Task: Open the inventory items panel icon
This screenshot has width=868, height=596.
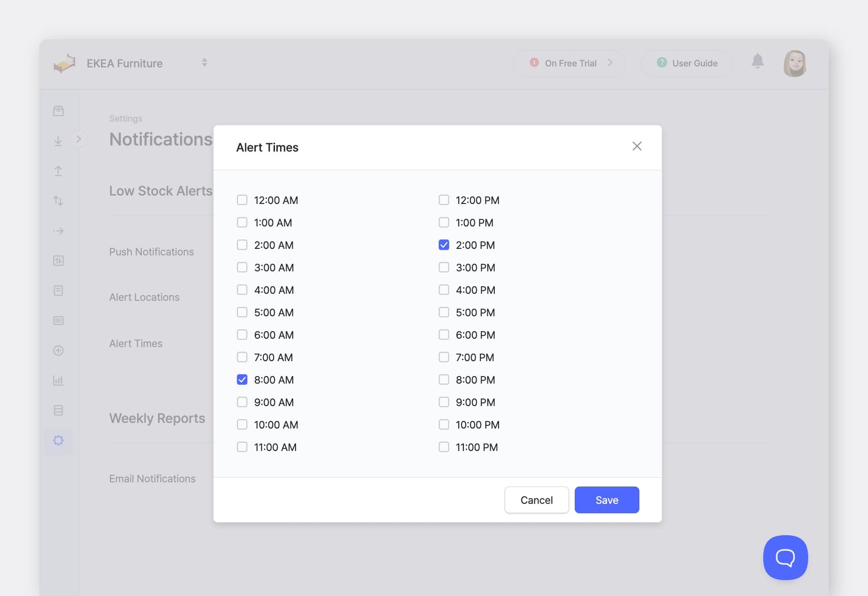Action: pos(58,110)
